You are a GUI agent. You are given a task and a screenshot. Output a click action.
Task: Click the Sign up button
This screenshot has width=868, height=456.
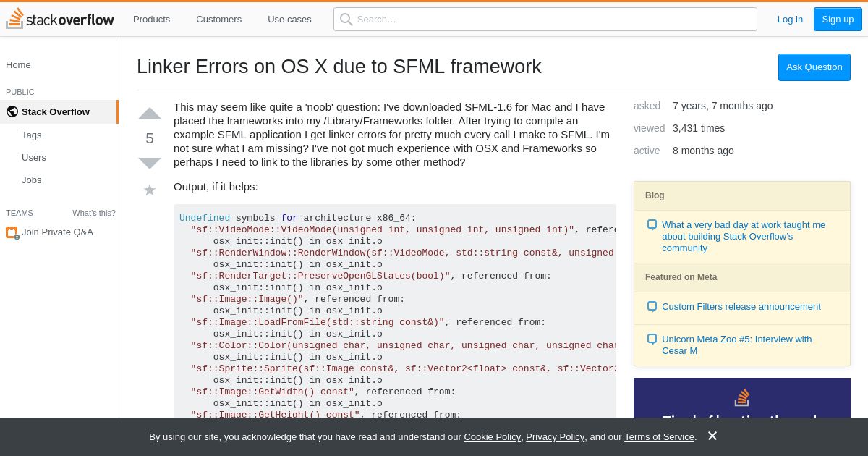[838, 20]
